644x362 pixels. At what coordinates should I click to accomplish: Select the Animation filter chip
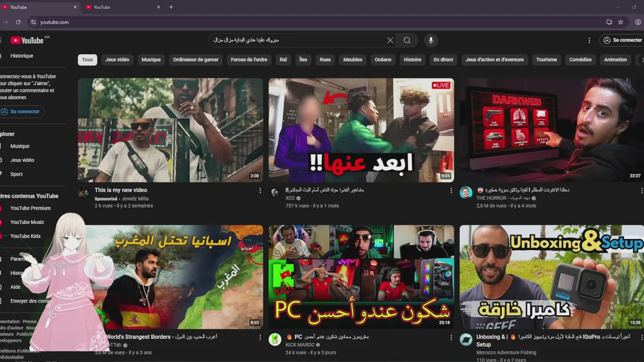tap(615, 59)
